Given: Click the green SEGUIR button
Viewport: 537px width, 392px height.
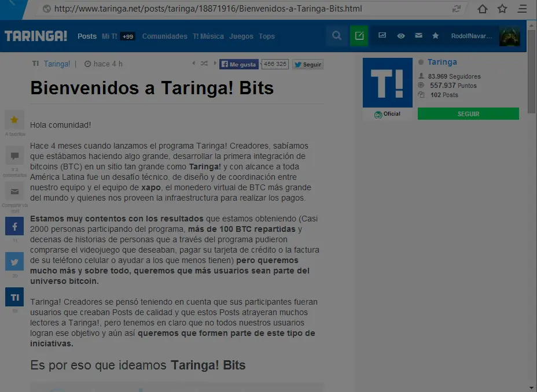Looking at the screenshot, I should [x=468, y=114].
